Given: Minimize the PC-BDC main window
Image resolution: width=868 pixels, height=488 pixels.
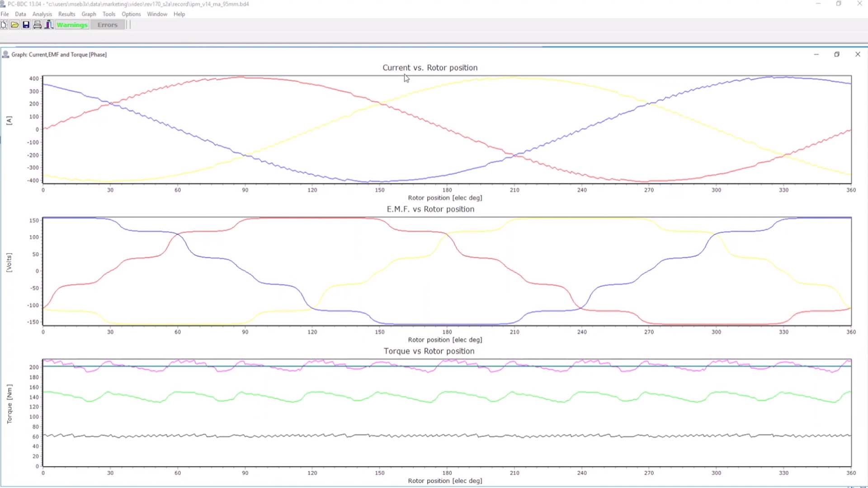Looking at the screenshot, I should point(818,4).
